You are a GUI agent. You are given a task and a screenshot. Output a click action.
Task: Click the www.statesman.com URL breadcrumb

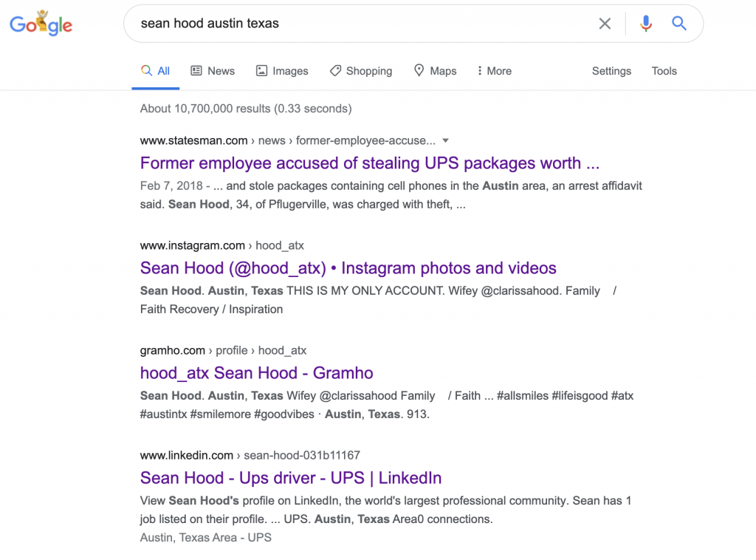(193, 140)
